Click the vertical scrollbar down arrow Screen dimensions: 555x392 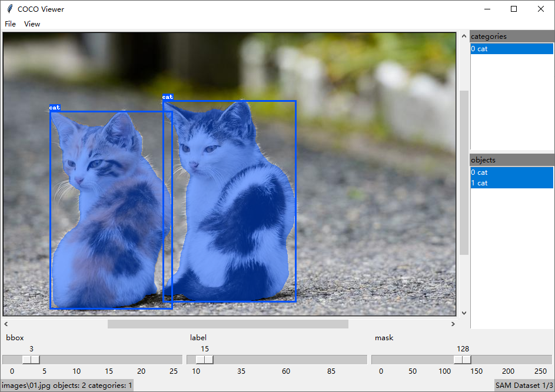[x=464, y=313]
